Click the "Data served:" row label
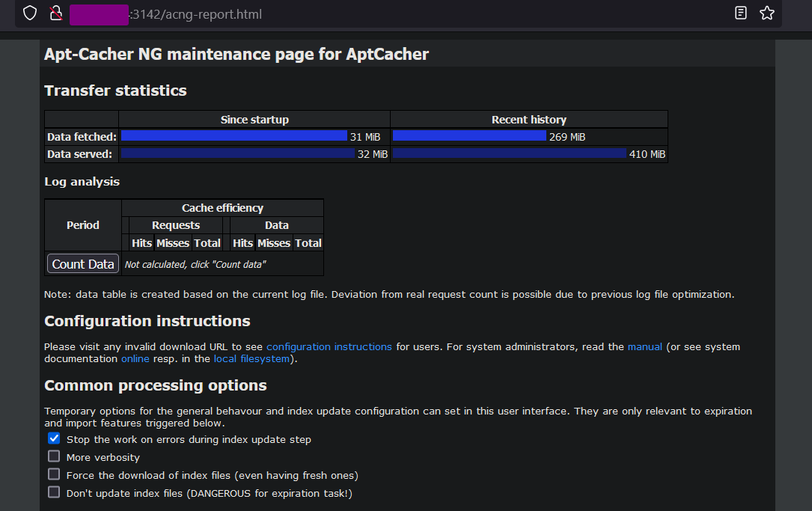Viewport: 812px width, 511px height. 80,154
